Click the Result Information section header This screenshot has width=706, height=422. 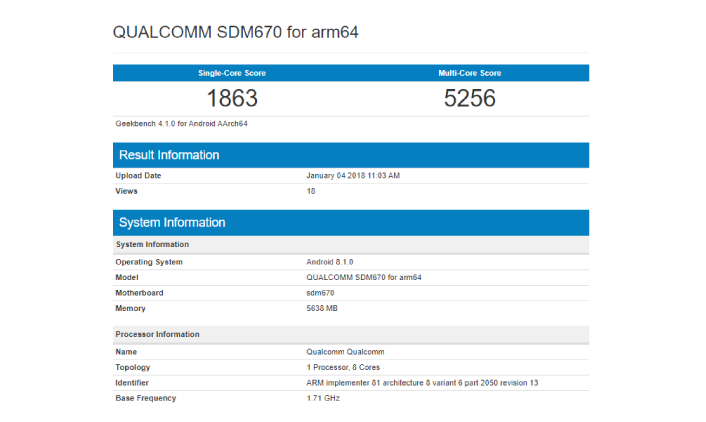[x=351, y=155]
